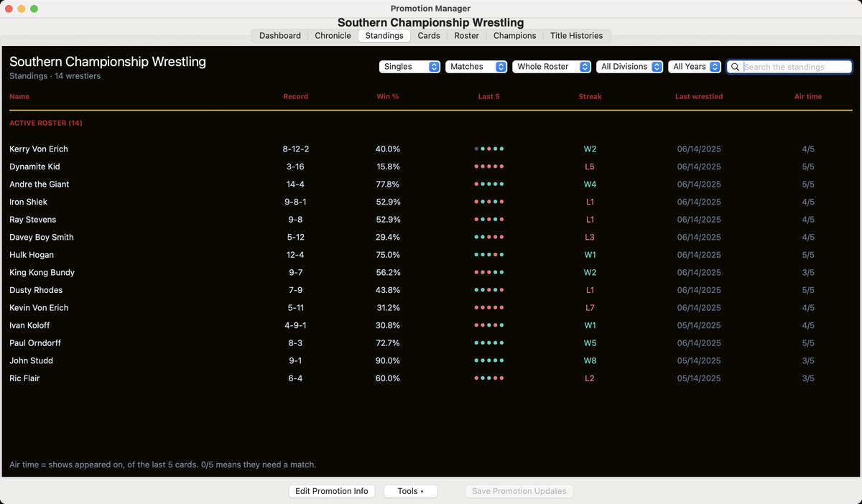Click the 12-4 record for Hulk Hogan
862x504 pixels.
pos(296,255)
